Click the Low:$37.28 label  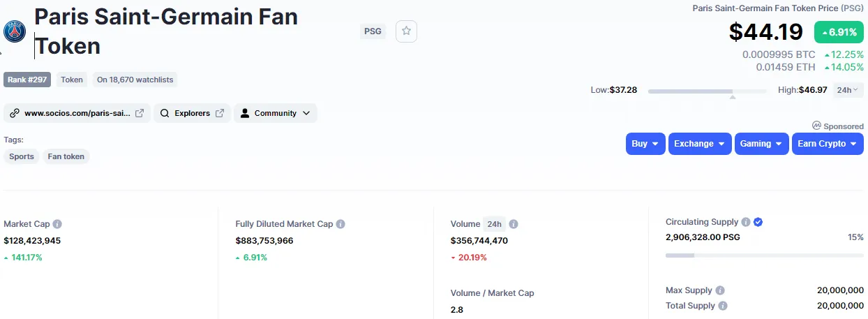pyautogui.click(x=615, y=90)
